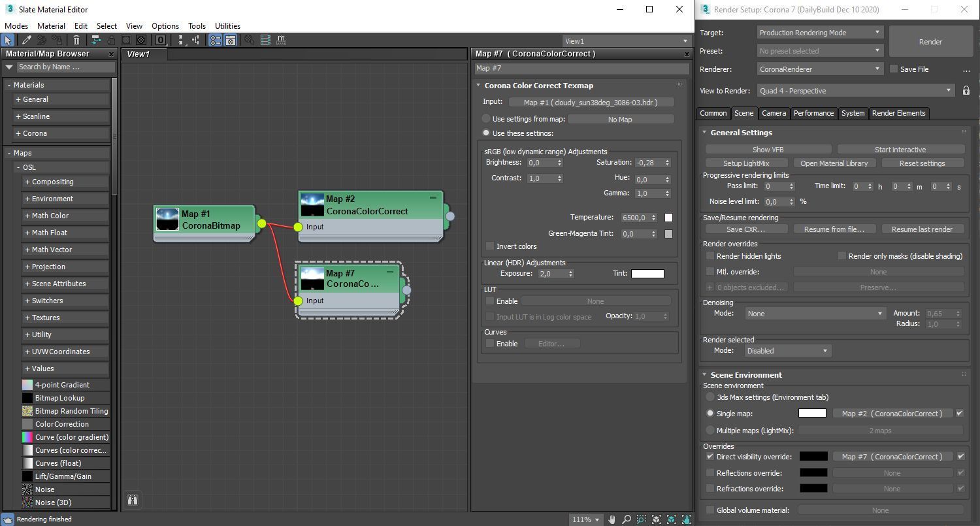980x526 pixels.
Task: Enable the Mtl. override checkbox
Action: pyautogui.click(x=710, y=272)
